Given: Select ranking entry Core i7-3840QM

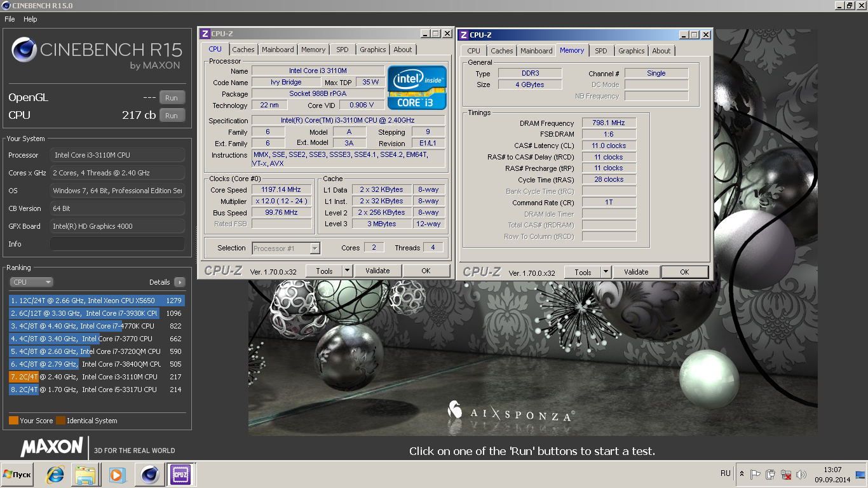Looking at the screenshot, I should click(x=96, y=364).
